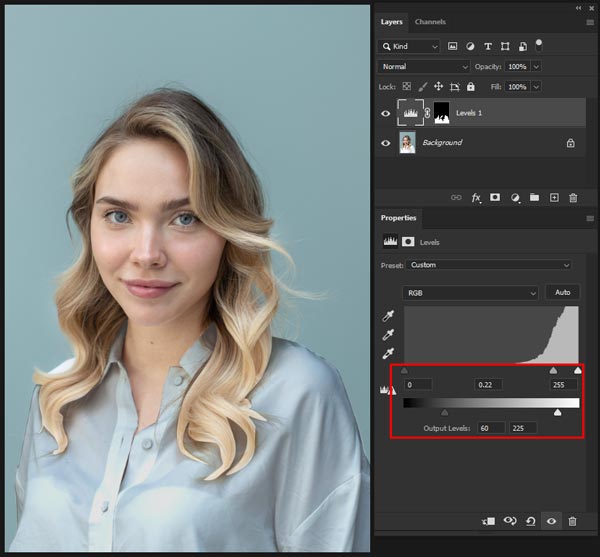The width and height of the screenshot is (600, 557).
Task: Click the create new layer icon
Action: pyautogui.click(x=554, y=198)
